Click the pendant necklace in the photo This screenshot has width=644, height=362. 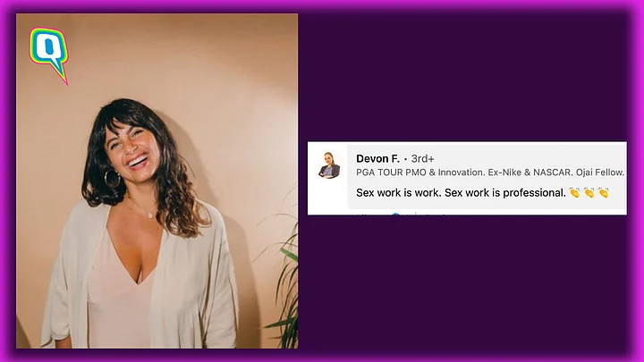[x=150, y=215]
